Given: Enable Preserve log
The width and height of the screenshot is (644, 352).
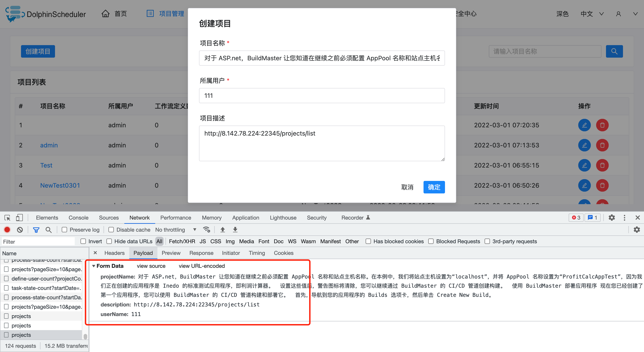Looking at the screenshot, I should coord(64,230).
